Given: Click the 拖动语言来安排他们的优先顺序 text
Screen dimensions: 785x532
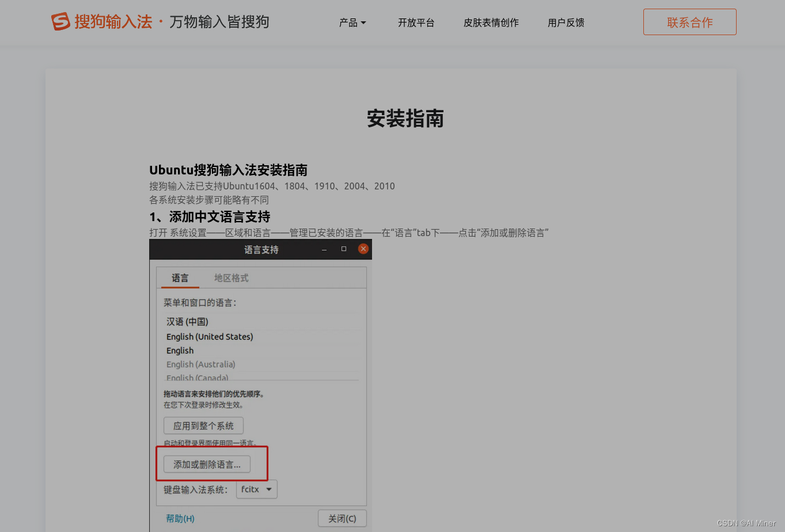Looking at the screenshot, I should pos(214,394).
